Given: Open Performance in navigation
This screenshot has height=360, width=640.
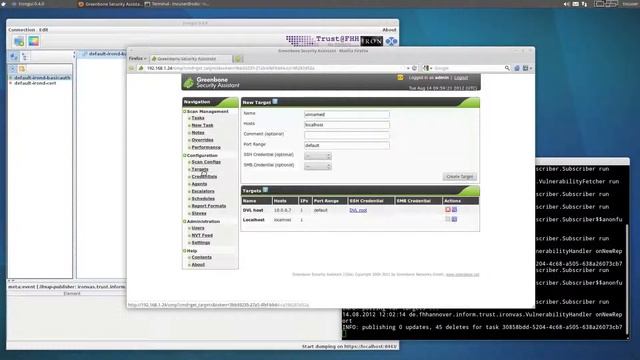Looking at the screenshot, I should 206,147.
